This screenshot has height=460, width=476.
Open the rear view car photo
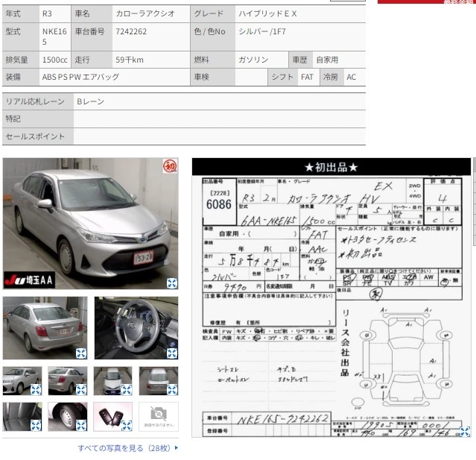tap(45, 328)
